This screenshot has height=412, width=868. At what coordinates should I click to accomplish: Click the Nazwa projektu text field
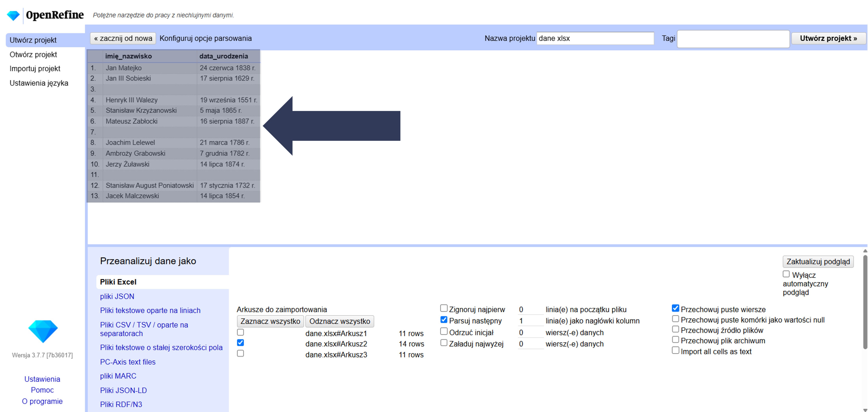point(595,38)
